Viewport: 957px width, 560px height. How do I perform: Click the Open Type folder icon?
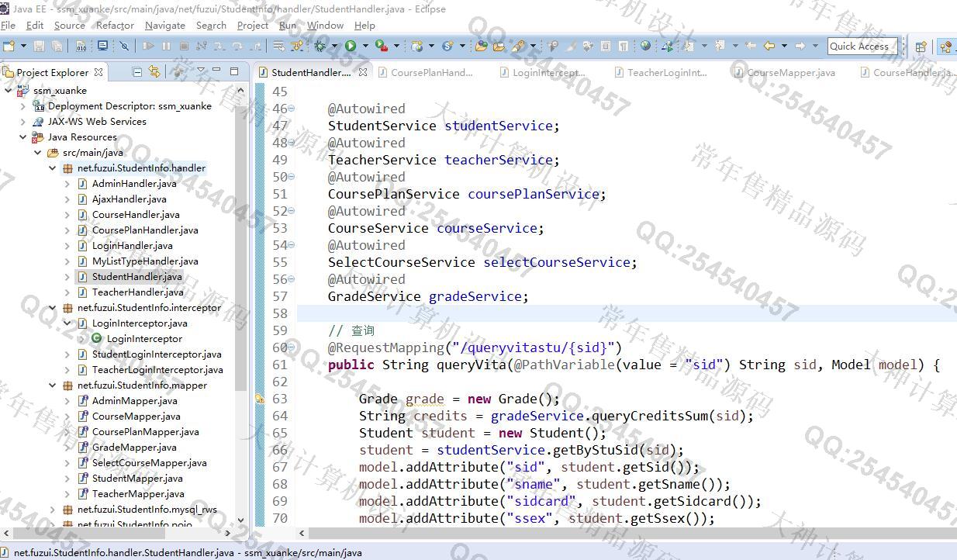[x=482, y=47]
